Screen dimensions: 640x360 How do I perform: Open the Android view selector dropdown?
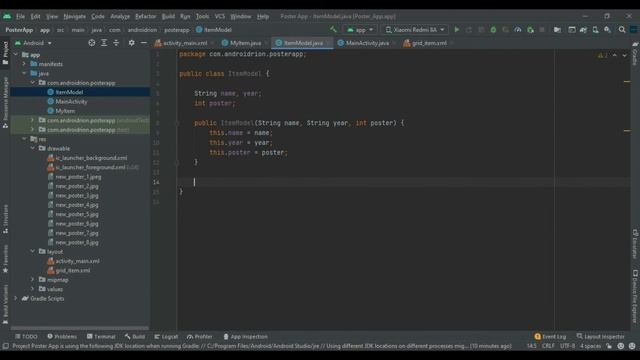pos(33,43)
